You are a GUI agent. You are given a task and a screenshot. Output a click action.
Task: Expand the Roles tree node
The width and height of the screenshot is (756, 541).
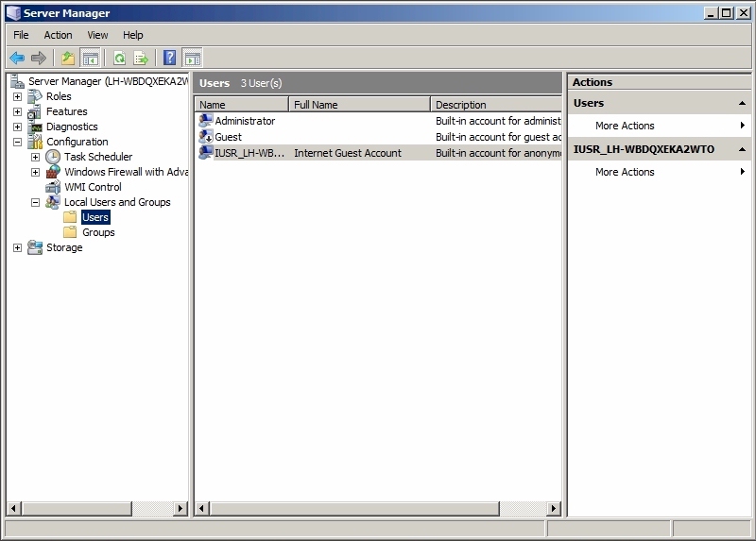(x=17, y=96)
